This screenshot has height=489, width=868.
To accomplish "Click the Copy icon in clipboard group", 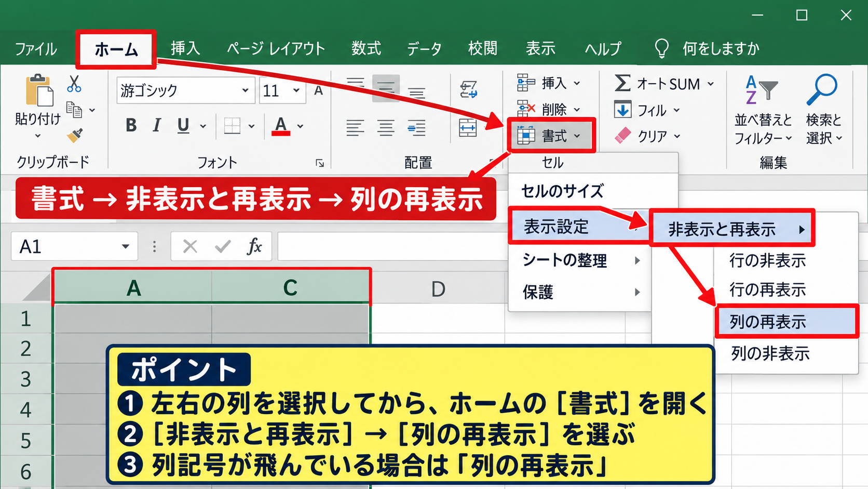I will 74,110.
